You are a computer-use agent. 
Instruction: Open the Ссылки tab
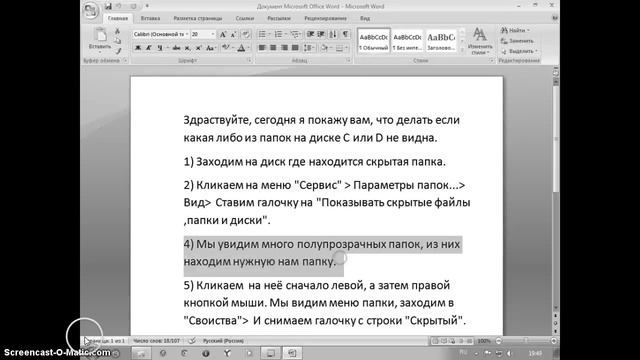(244, 18)
